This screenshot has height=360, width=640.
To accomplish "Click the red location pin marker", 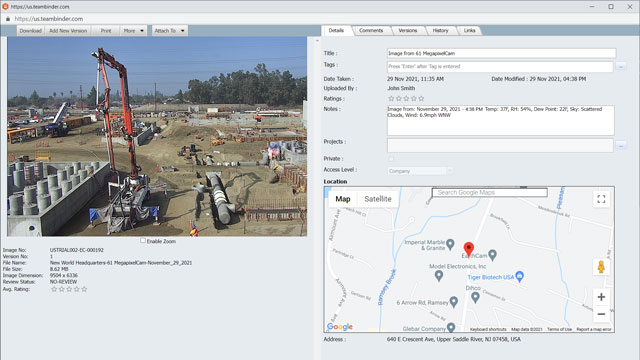I will [x=469, y=249].
